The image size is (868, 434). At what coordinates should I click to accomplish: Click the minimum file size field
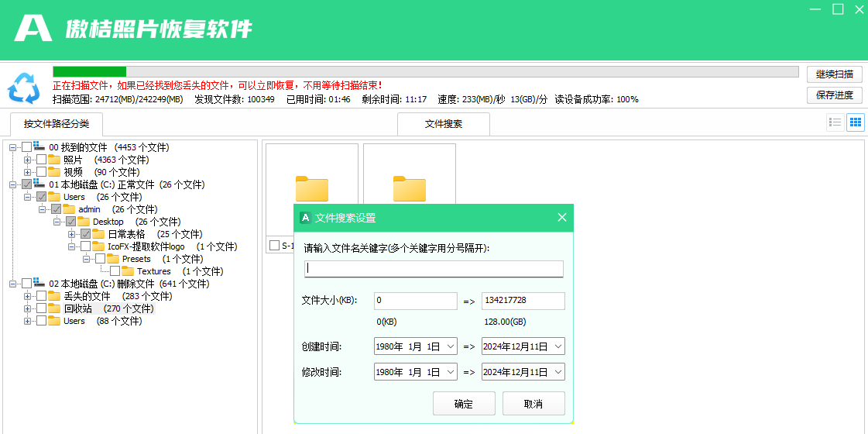click(416, 301)
